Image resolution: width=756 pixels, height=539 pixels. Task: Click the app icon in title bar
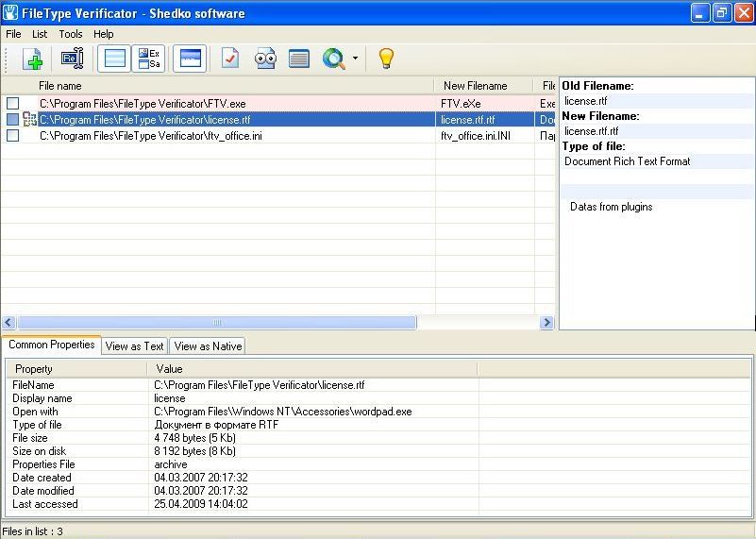click(9, 12)
